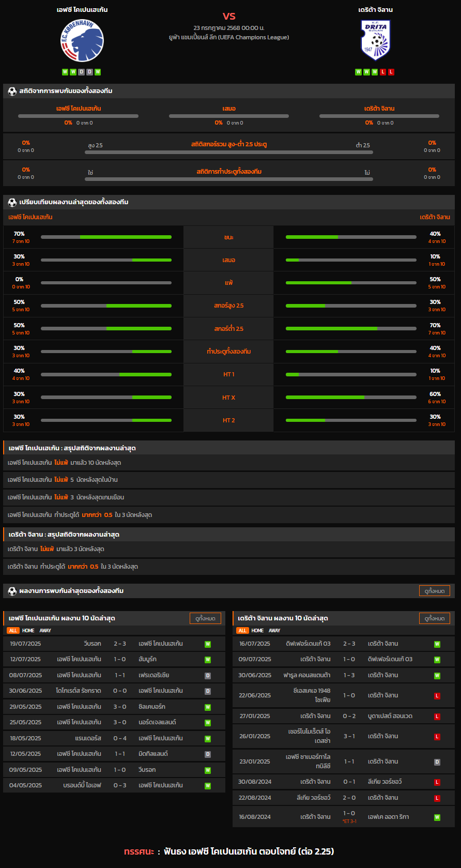Click the D badge on the 12/05/2025 match row
The height and width of the screenshot is (868, 461).
[x=208, y=754]
